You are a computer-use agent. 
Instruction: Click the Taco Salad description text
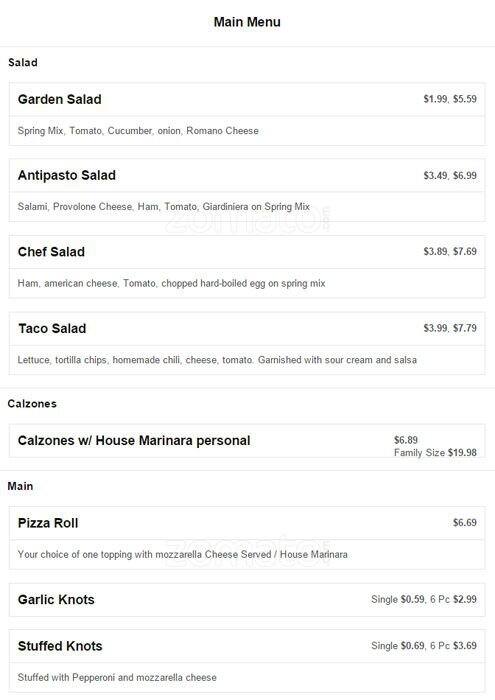[217, 360]
